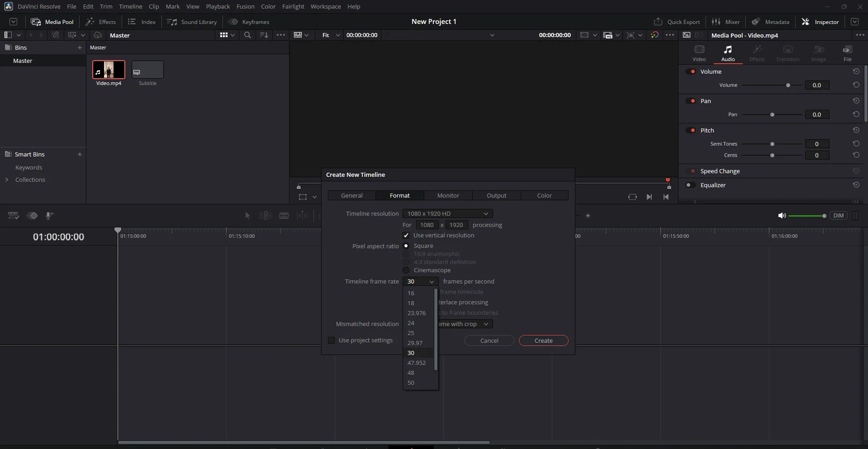Viewport: 868px width, 449px height.
Task: Add a new bin with plus icon
Action: click(x=80, y=47)
